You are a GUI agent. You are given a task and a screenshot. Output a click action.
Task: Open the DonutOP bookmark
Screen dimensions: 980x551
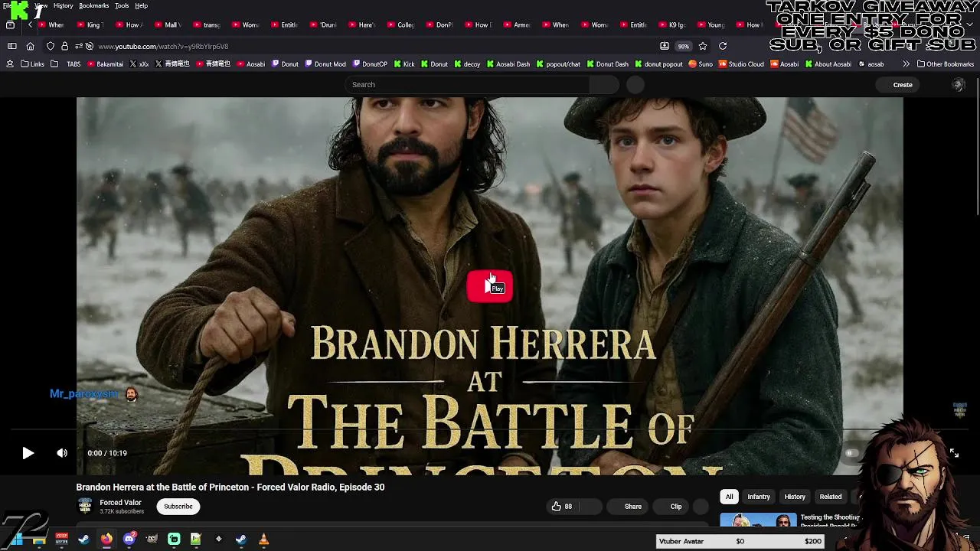tap(369, 64)
